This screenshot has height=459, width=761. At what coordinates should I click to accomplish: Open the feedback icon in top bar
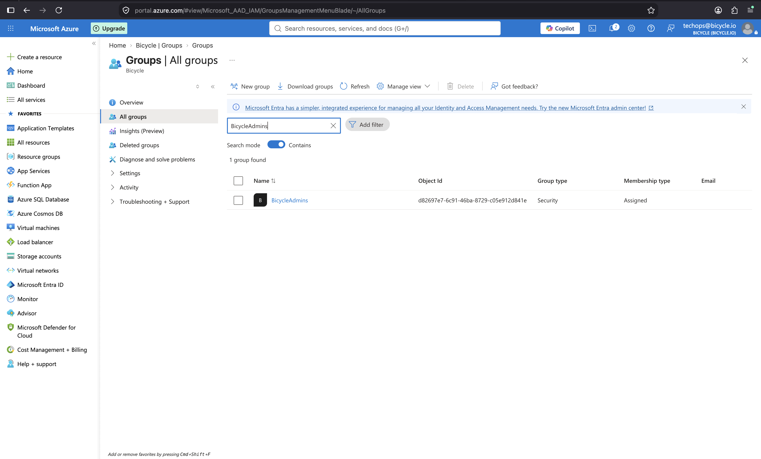pyautogui.click(x=670, y=29)
